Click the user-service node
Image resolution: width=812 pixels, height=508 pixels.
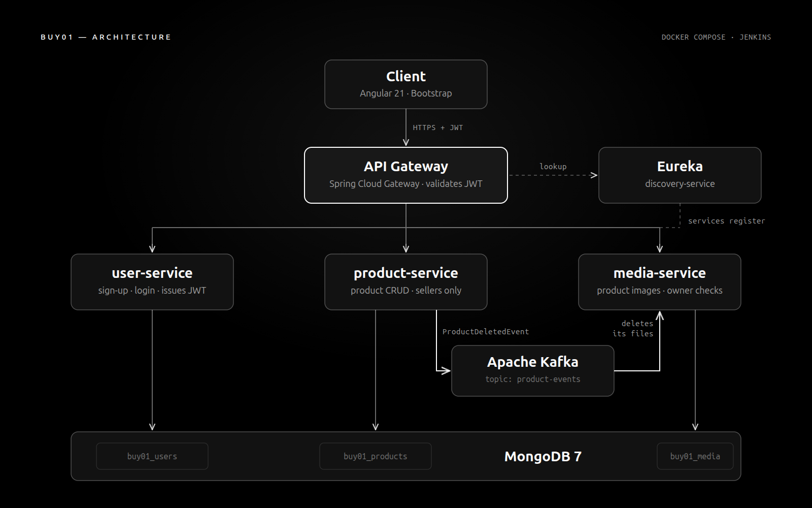(152, 282)
